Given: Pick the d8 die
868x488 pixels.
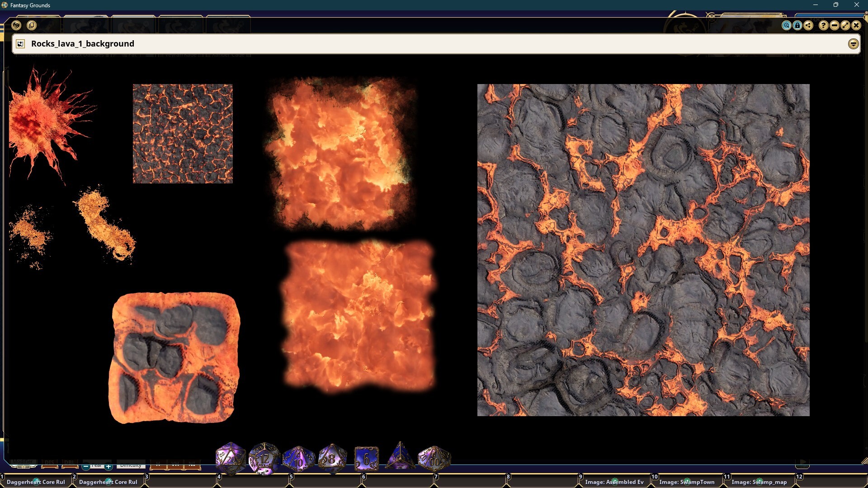Looking at the screenshot, I should tap(332, 458).
